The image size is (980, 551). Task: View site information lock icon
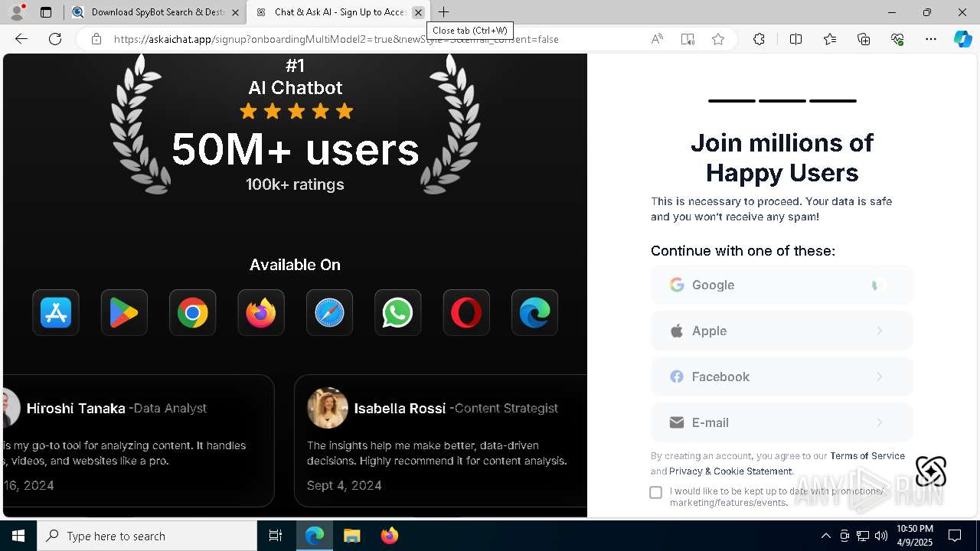[96, 39]
